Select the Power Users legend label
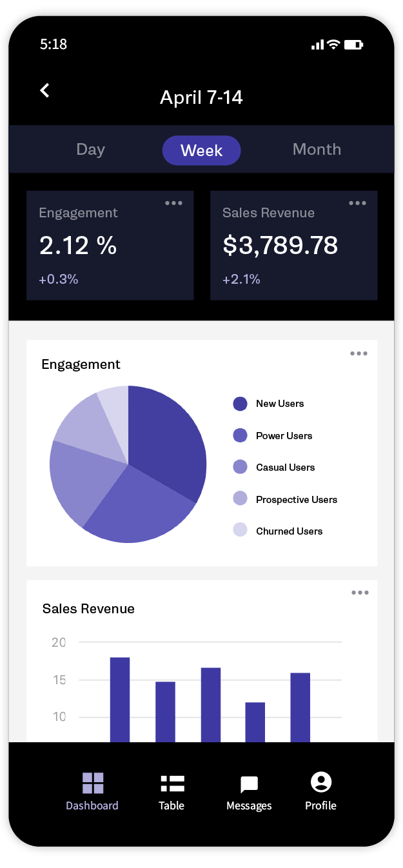 pyautogui.click(x=284, y=436)
